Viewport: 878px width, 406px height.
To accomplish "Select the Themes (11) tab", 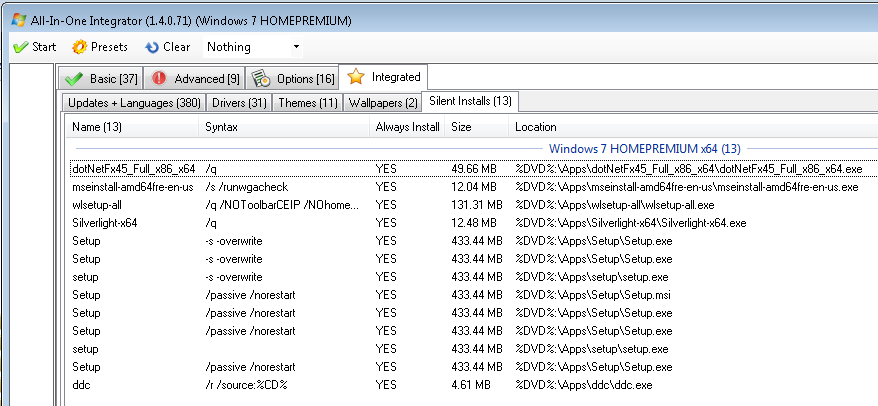I will [x=307, y=102].
